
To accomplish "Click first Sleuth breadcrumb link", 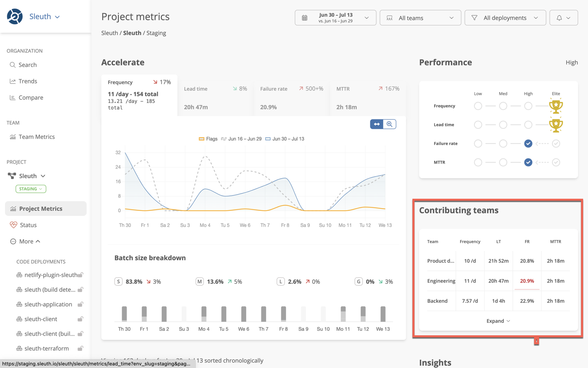I will [109, 33].
